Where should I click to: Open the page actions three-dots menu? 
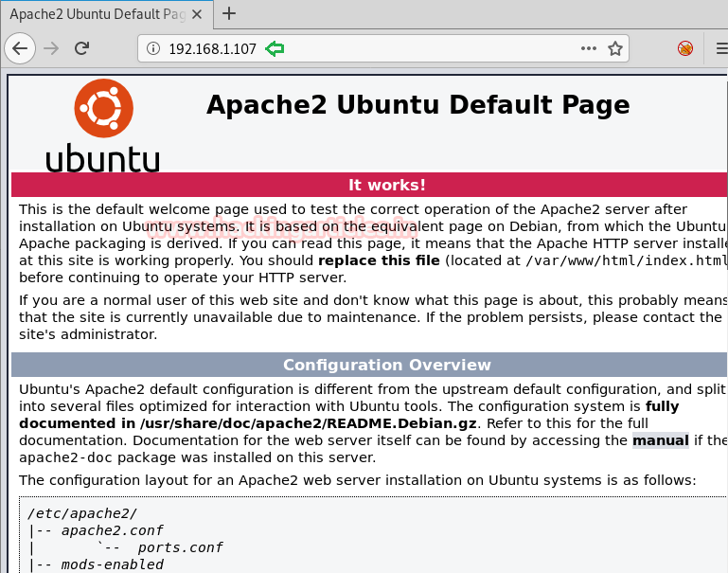point(588,47)
